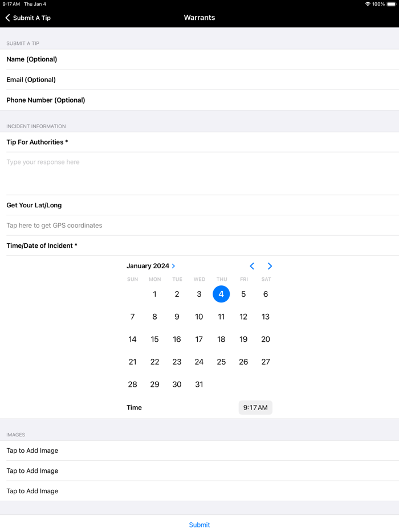Select January 2 in the calendar
399x532 pixels.
[x=177, y=294]
